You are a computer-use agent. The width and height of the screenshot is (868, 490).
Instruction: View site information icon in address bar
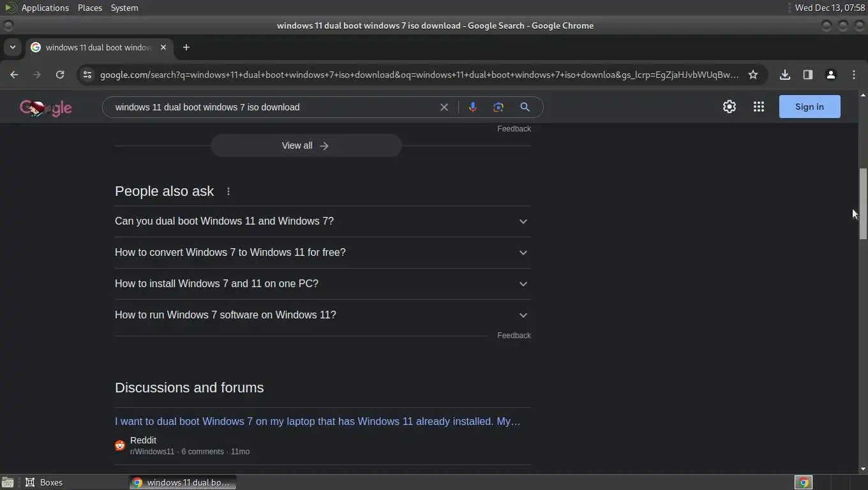[x=87, y=75]
